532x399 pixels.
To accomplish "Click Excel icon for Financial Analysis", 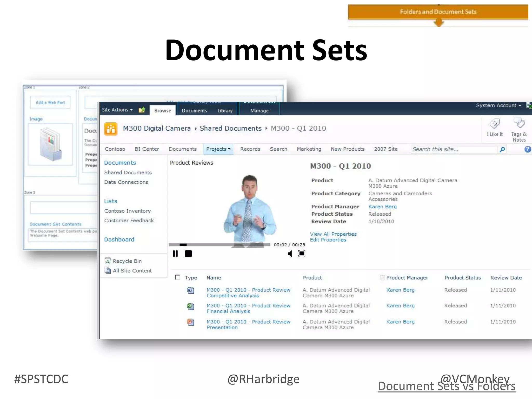I will (190, 306).
